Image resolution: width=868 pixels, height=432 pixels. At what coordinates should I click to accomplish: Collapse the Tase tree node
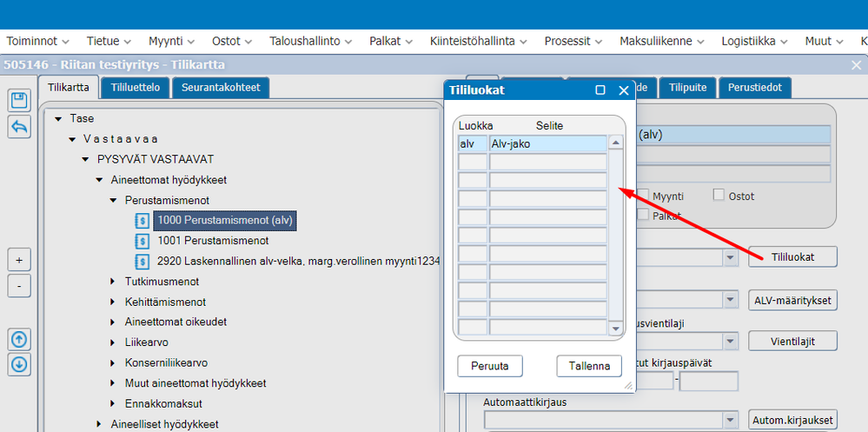58,118
